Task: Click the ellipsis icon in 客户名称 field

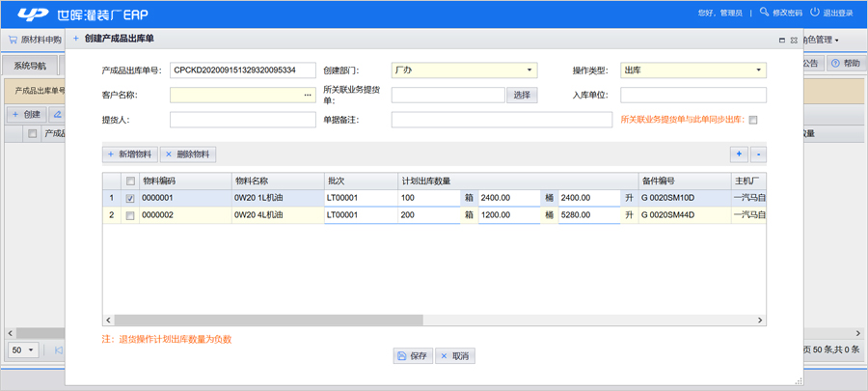Action: point(308,96)
